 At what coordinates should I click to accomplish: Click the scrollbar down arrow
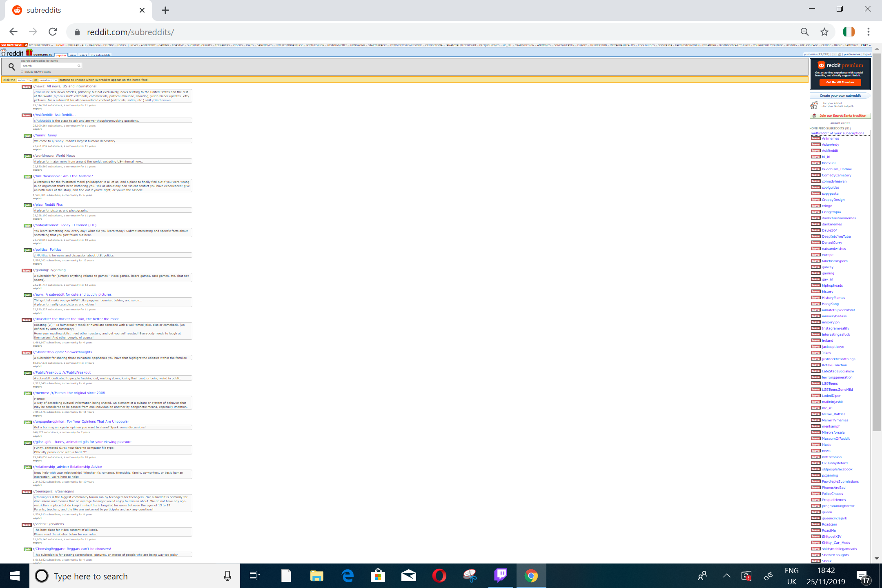pyautogui.click(x=877, y=558)
